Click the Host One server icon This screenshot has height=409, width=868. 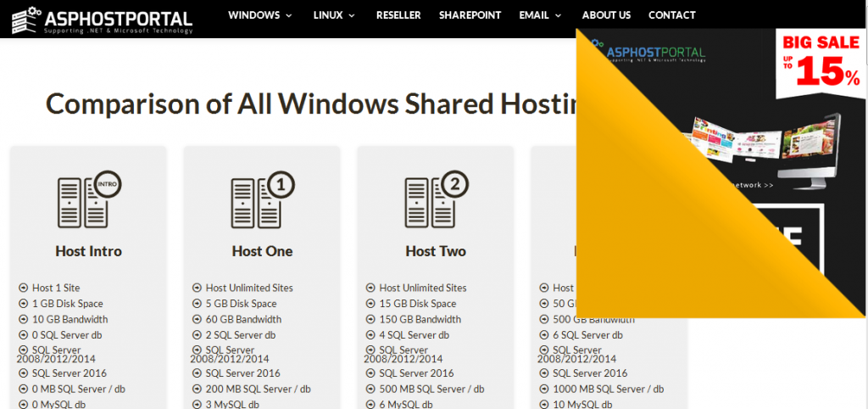click(263, 199)
